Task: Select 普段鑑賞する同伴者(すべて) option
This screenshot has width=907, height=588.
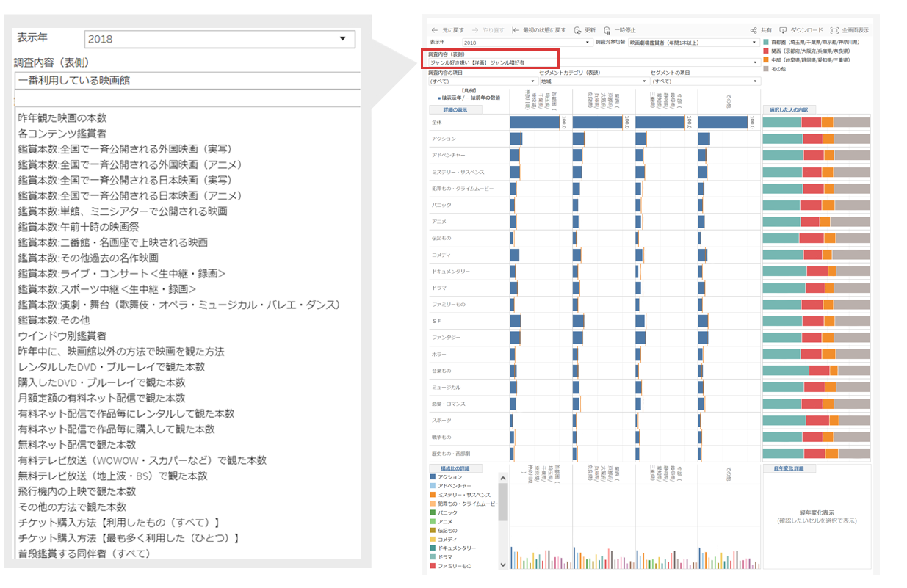Action: 84,553
